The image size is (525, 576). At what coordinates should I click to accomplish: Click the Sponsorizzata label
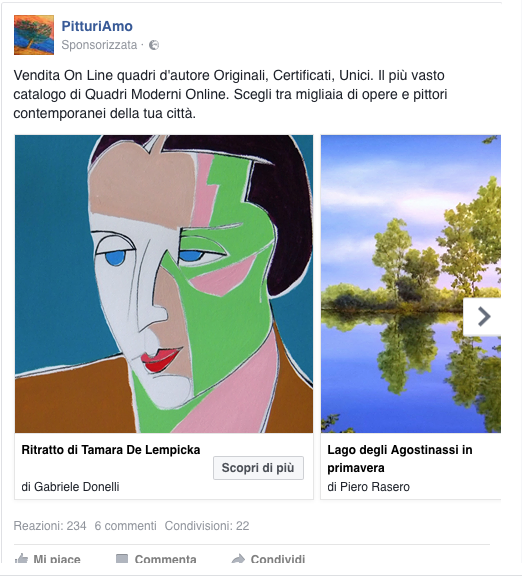pos(99,45)
